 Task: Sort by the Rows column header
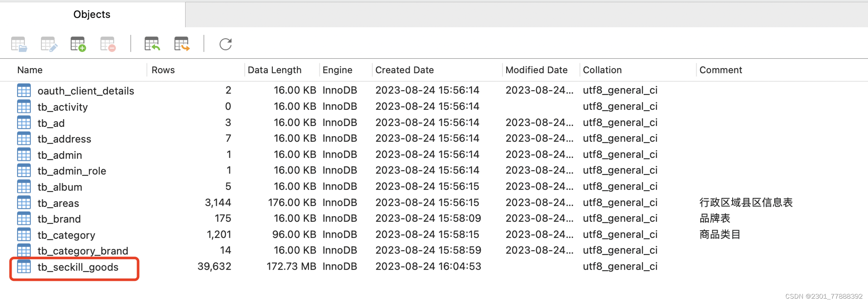click(x=163, y=70)
